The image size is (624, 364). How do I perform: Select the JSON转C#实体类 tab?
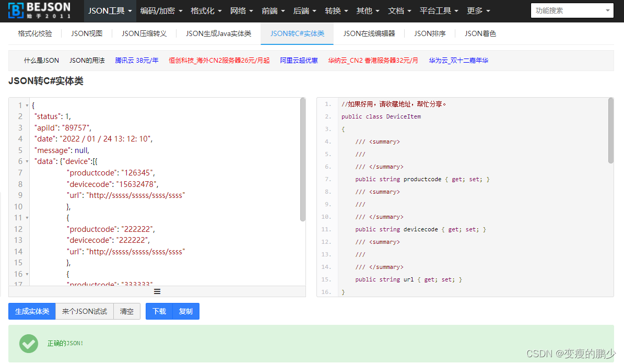(297, 33)
